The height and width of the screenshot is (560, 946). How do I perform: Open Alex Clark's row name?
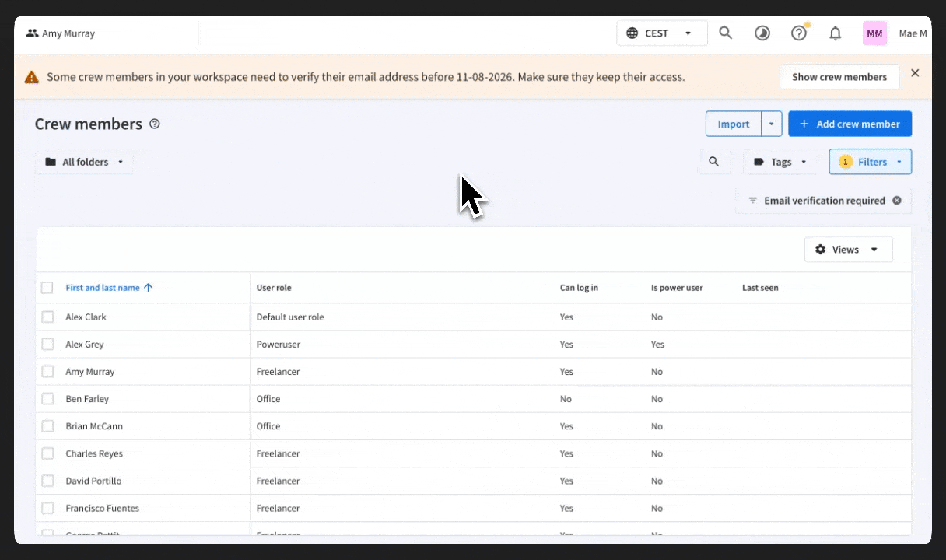pyautogui.click(x=86, y=317)
